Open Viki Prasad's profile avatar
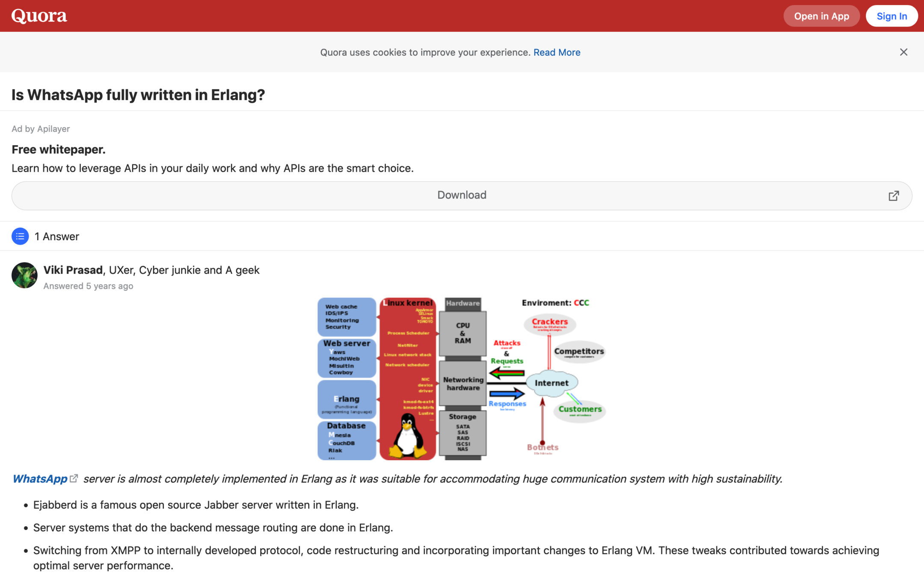924x578 pixels. [x=24, y=275]
